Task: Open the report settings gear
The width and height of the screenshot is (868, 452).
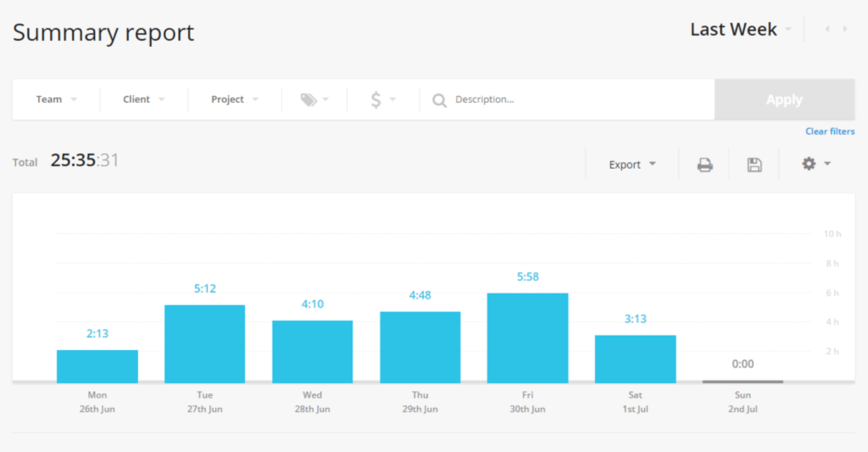Action: click(808, 163)
